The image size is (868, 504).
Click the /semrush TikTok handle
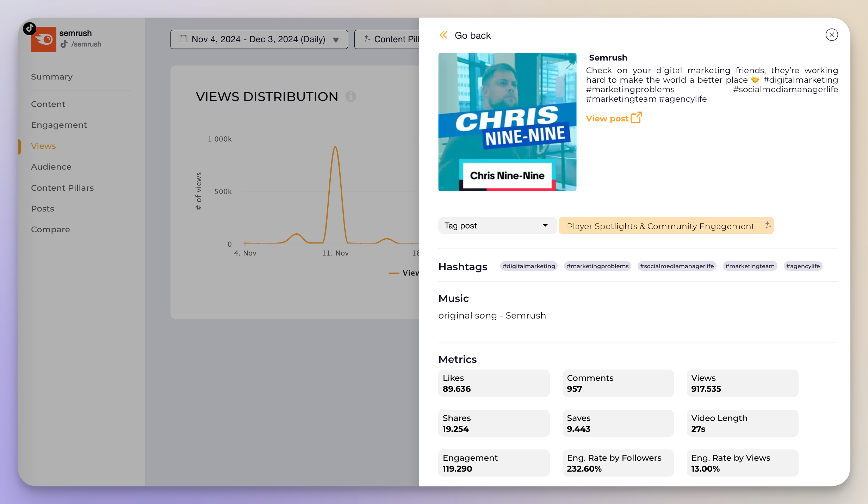(x=86, y=44)
